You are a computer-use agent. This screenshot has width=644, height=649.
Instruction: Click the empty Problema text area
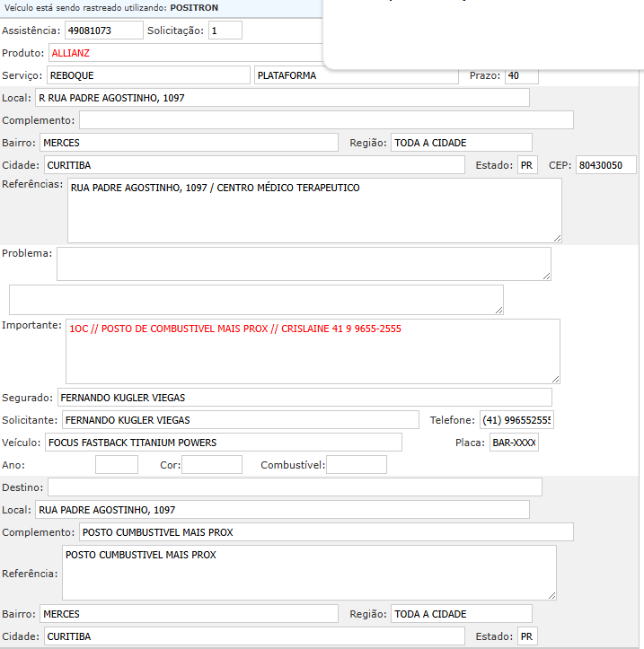(x=303, y=263)
